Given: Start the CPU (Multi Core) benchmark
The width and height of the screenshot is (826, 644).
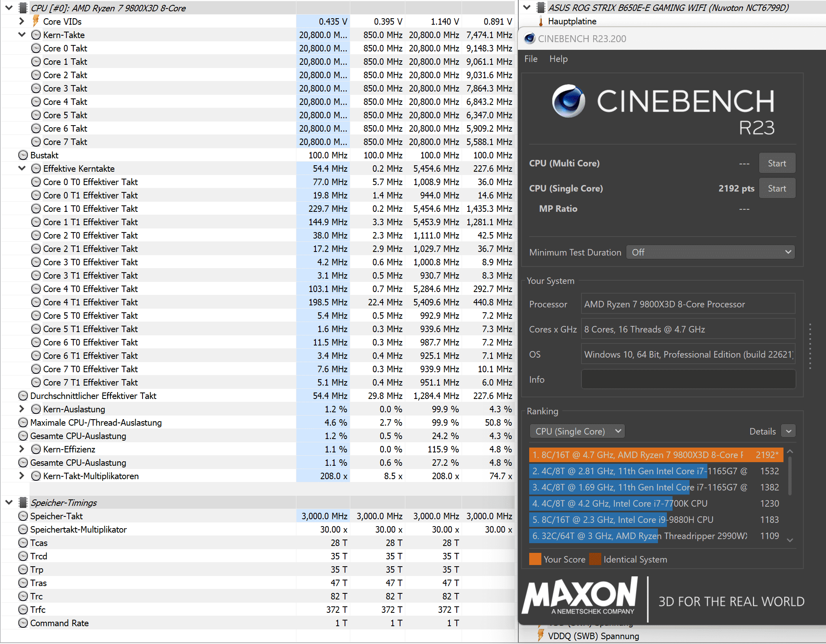Looking at the screenshot, I should click(776, 163).
